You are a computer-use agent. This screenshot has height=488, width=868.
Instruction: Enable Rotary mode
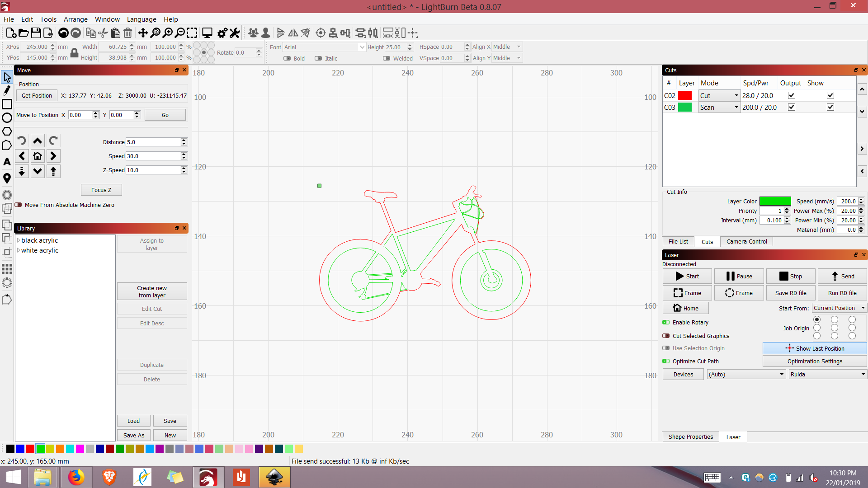pos(666,322)
